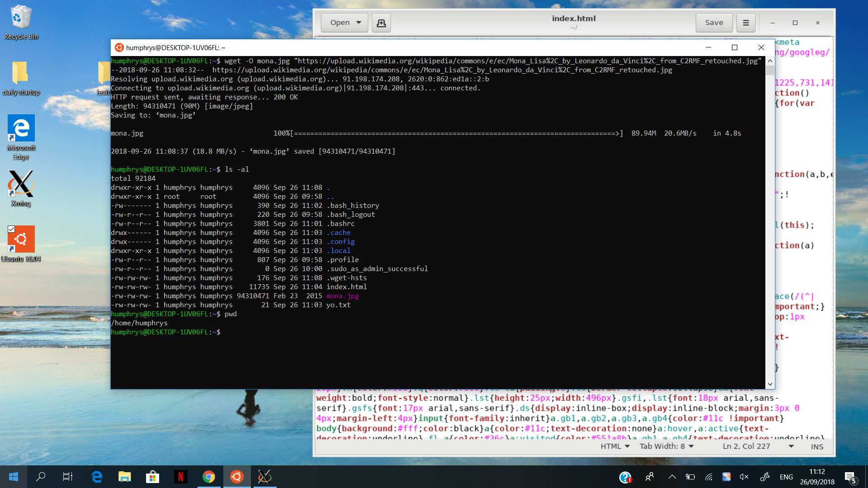Open gedit hamburger menu
The height and width of the screenshot is (488, 868).
point(746,23)
